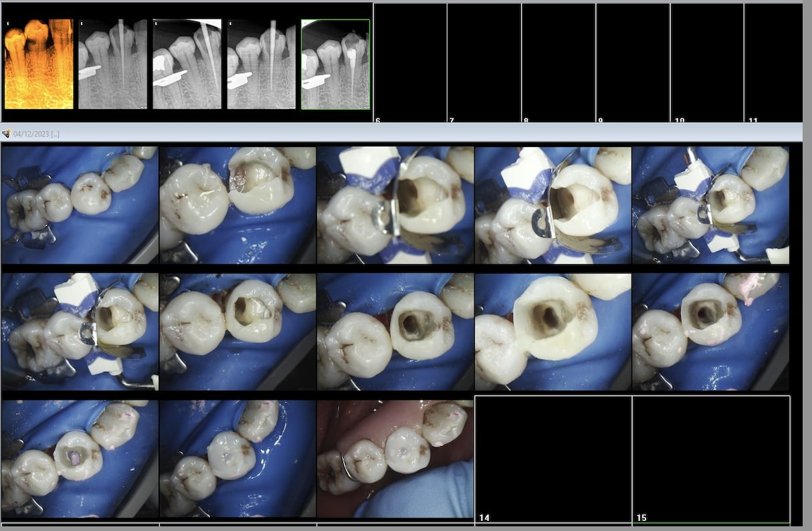Select the last photo in first intraoral row
This screenshot has height=531, width=812.
point(710,205)
